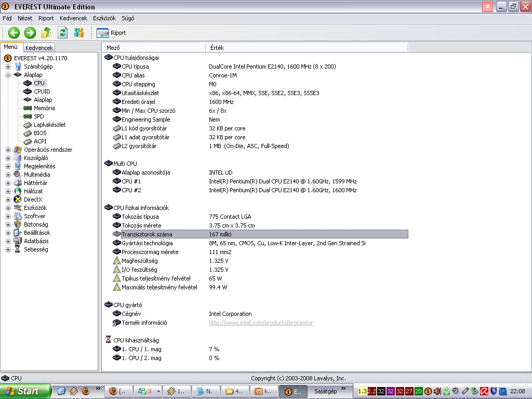Click the red antivirus tray icon
Viewport: 532px width, 399px height.
coord(484,392)
